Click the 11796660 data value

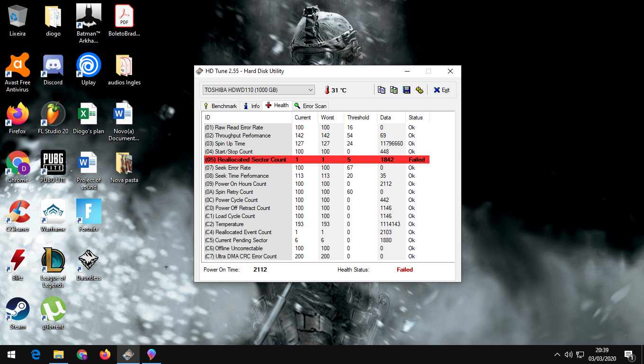[391, 144]
